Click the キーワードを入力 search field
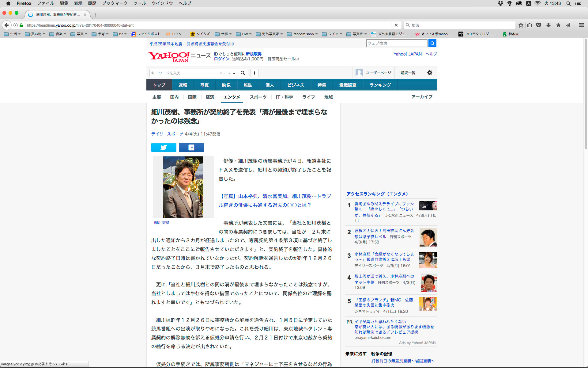 click(184, 73)
